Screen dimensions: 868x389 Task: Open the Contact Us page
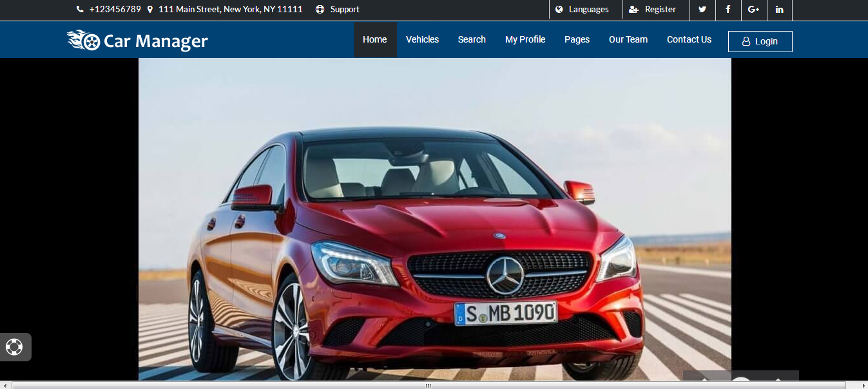pos(690,39)
